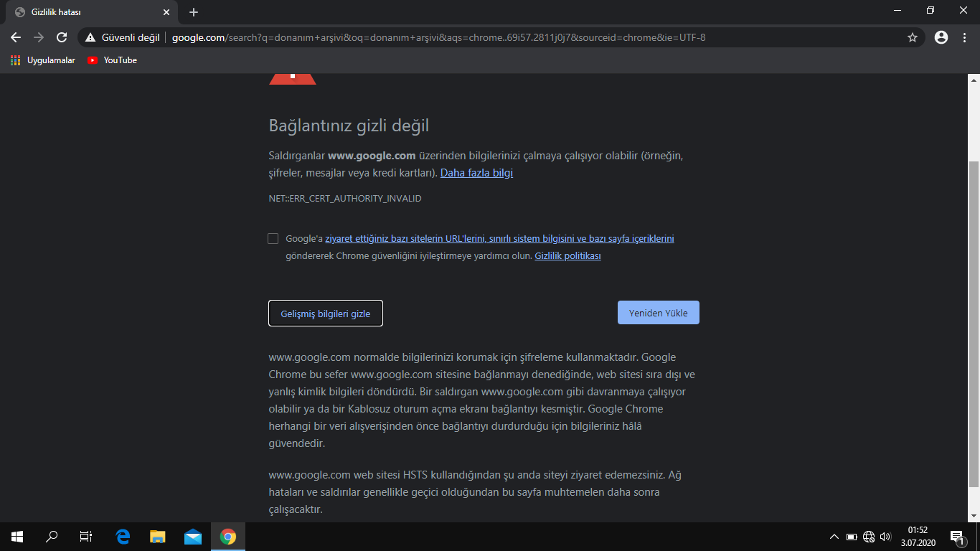Open the volume control in the tray

[885, 537]
